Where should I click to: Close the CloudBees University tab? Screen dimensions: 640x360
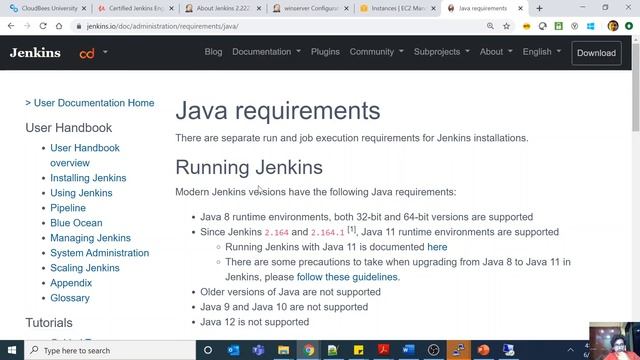pyautogui.click(x=84, y=8)
